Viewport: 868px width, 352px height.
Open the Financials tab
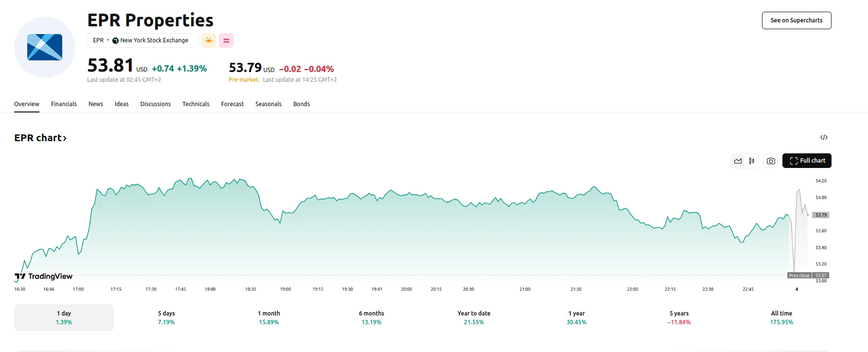64,104
